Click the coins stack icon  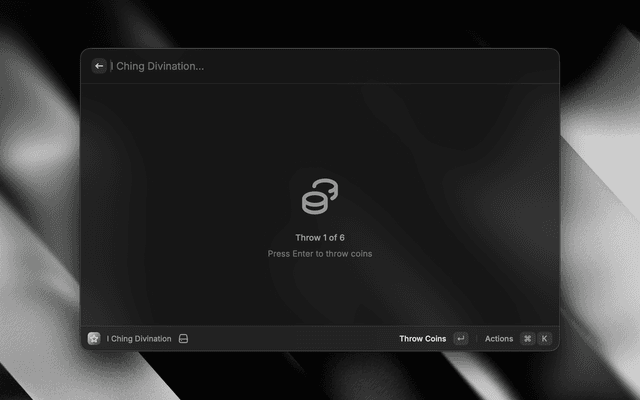pos(320,196)
